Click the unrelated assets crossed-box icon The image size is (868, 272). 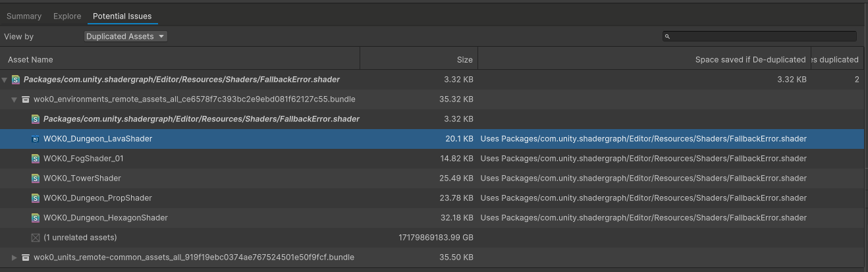point(36,238)
